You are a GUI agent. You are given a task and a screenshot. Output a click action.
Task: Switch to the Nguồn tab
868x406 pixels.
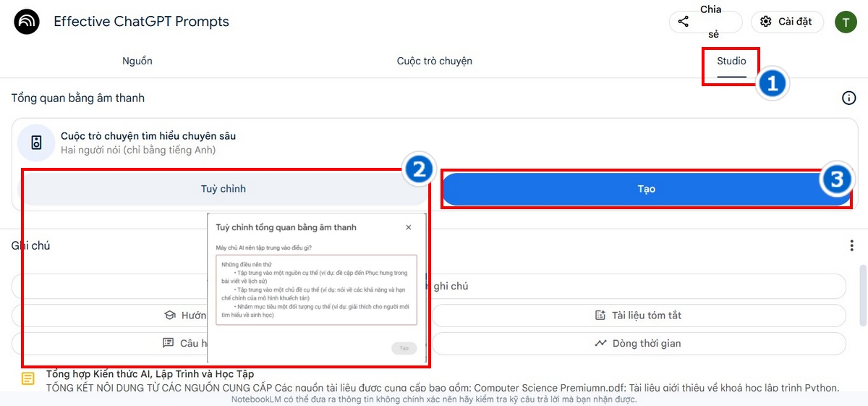tap(137, 61)
